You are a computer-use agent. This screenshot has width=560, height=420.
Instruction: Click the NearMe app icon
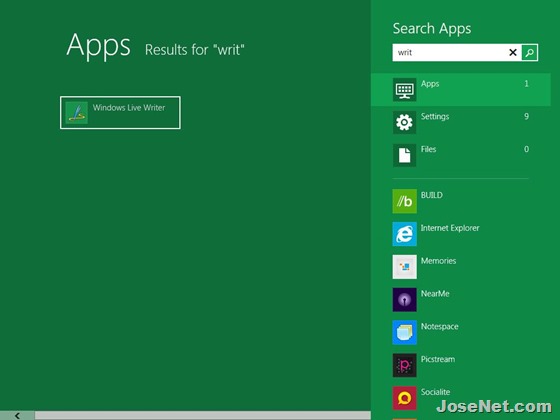(x=405, y=300)
